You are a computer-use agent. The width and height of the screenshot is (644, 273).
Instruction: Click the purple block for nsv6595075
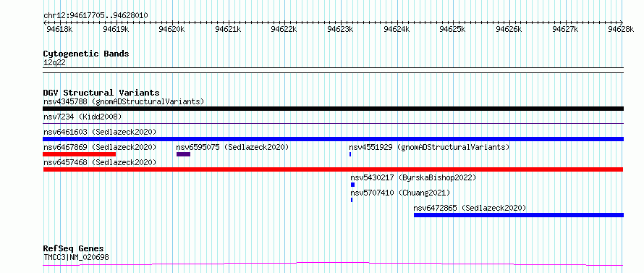(183, 154)
